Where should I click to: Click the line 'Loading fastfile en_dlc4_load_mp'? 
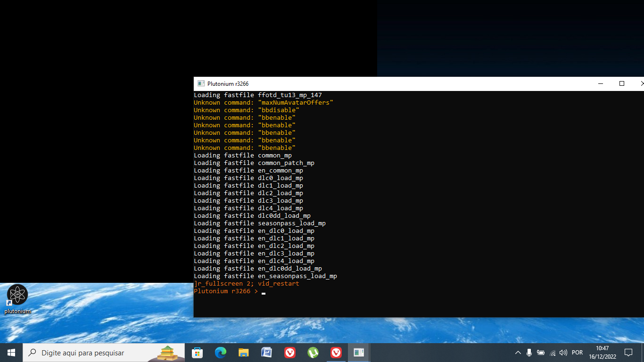(x=254, y=261)
